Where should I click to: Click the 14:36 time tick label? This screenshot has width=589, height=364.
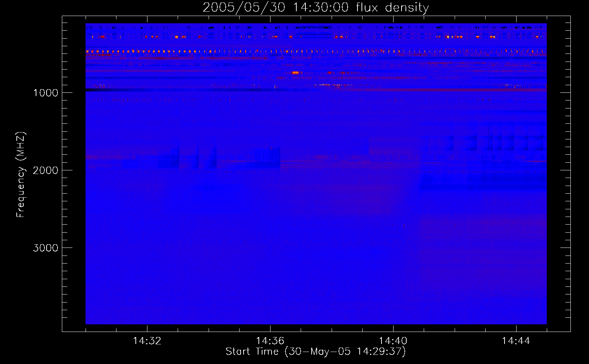[270, 341]
